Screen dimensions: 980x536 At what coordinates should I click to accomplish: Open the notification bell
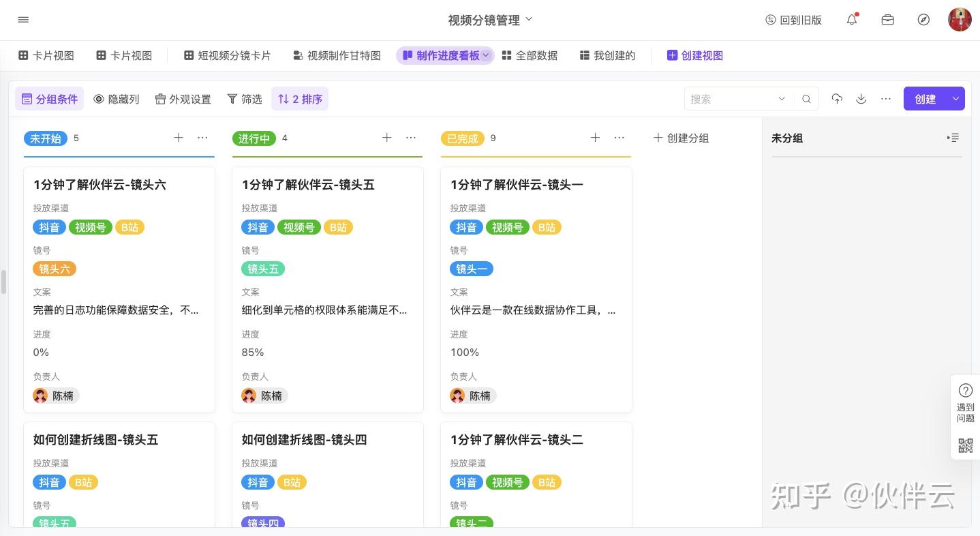point(852,20)
